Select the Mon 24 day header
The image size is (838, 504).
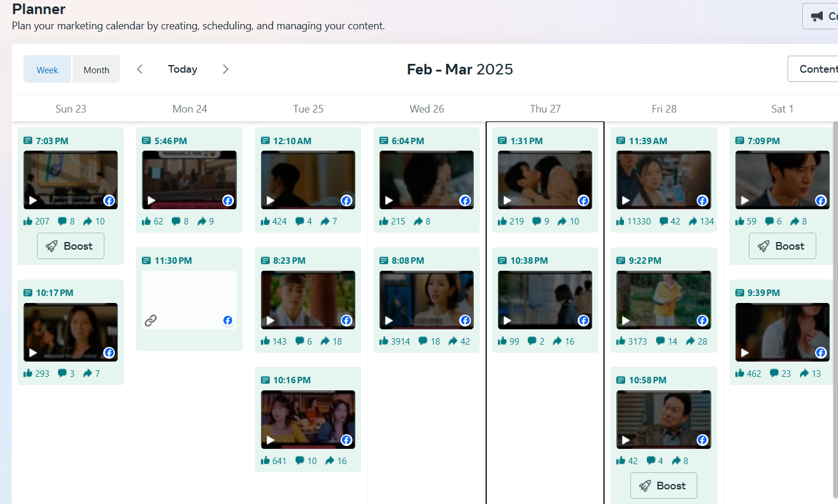tap(190, 109)
